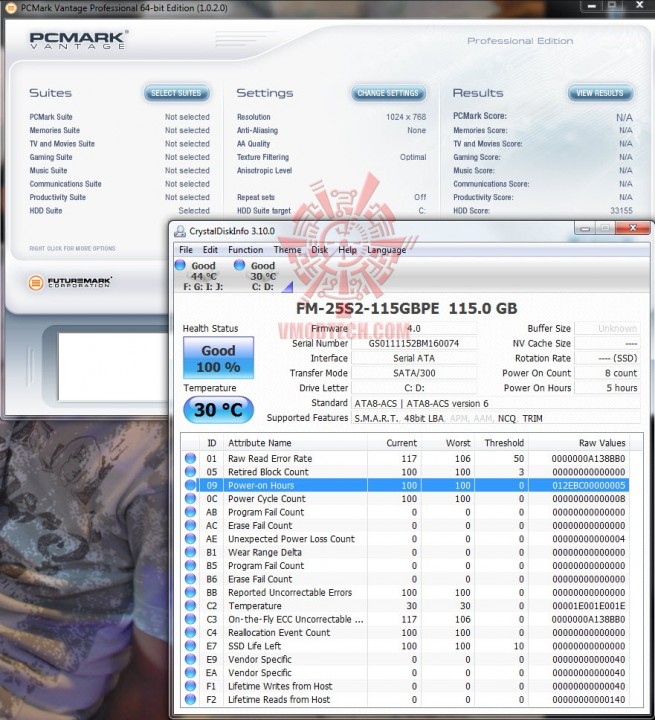Click the Attribute Name column header
This screenshot has width=655, height=720.
click(x=295, y=443)
